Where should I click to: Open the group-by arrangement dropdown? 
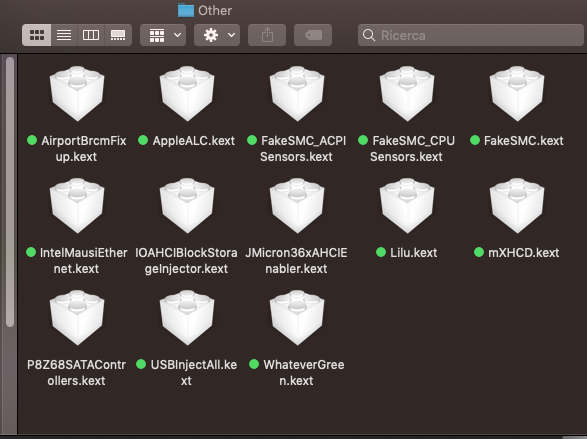point(163,35)
